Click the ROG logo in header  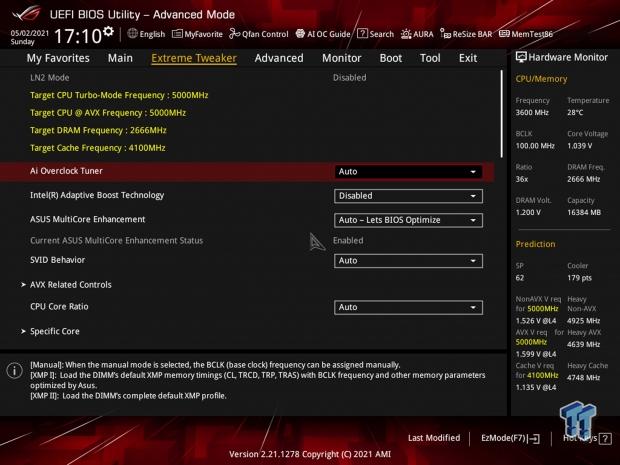[x=26, y=13]
